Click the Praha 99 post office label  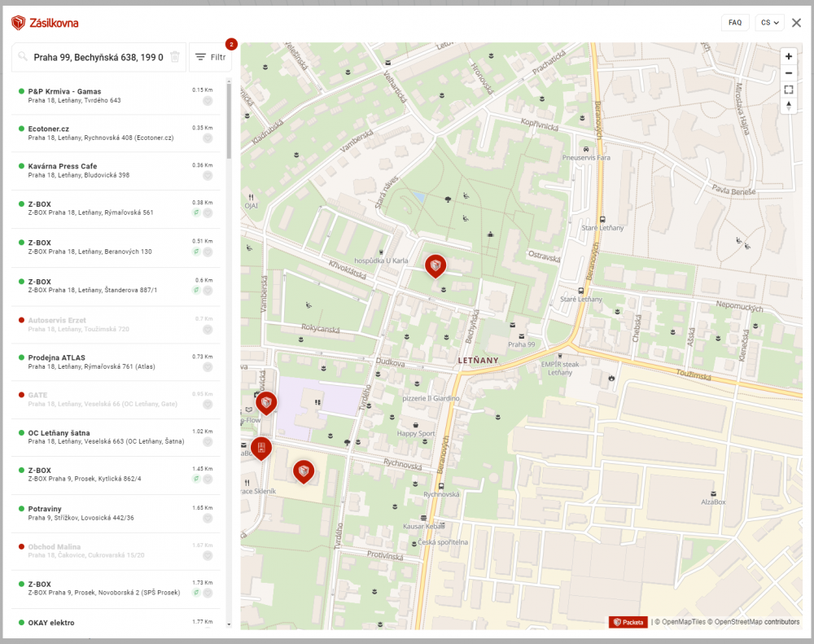[x=521, y=344]
